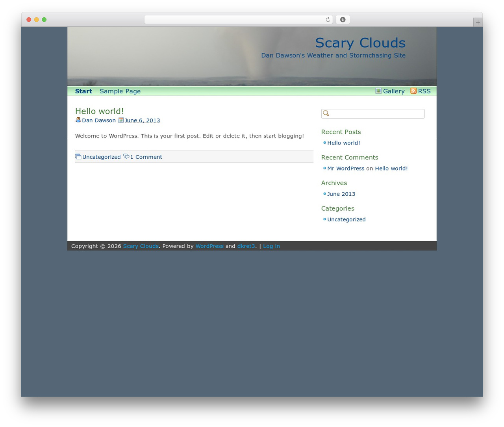This screenshot has height=427, width=504.
Task: Open the 1 Comment link
Action: click(146, 157)
